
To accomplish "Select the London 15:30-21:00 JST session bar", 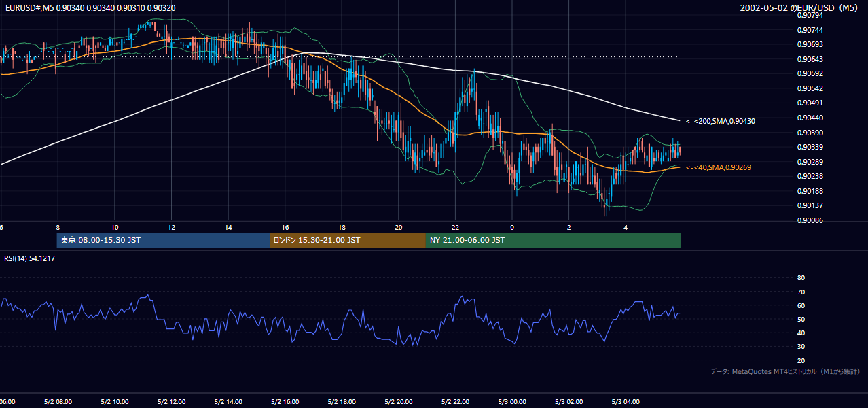I will pyautogui.click(x=348, y=240).
